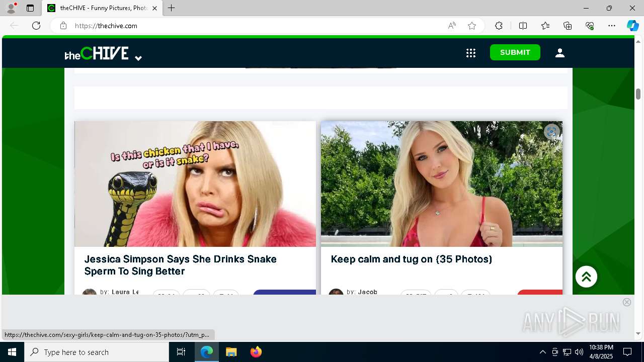
Task: Open Jessica Simpson Snake Sperm headline
Action: (x=181, y=265)
